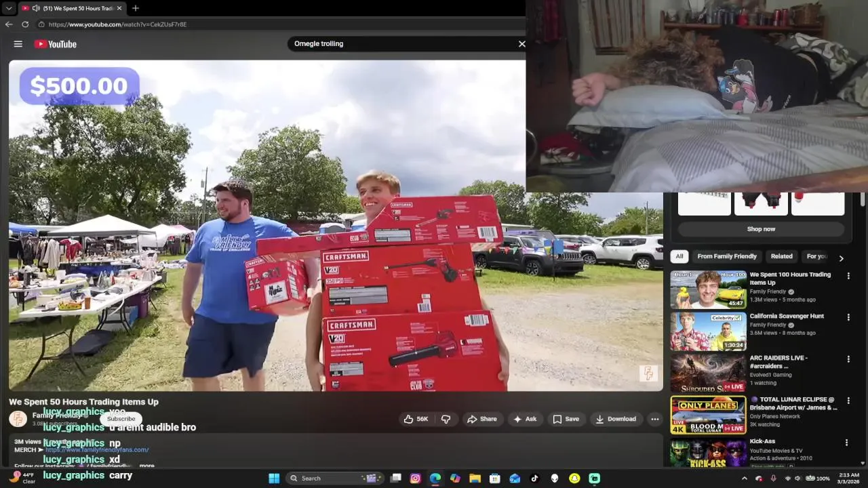
Task: Open a new browser tab
Action: click(x=136, y=8)
